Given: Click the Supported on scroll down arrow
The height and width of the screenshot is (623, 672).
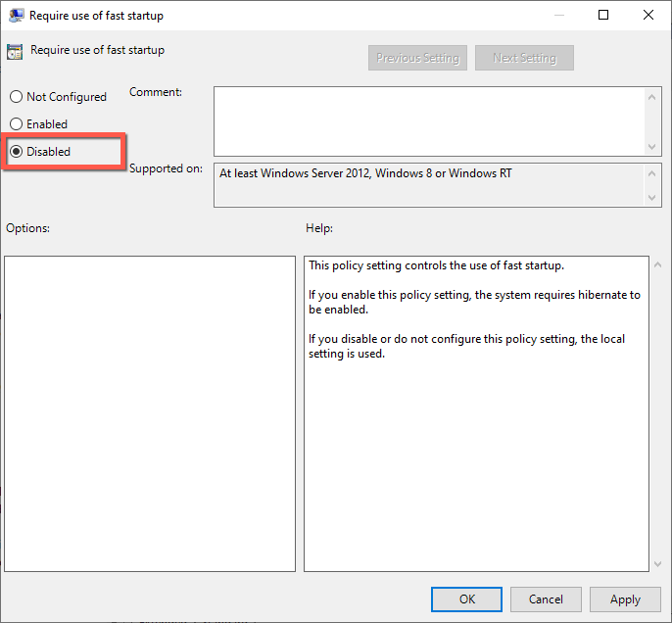Looking at the screenshot, I should click(x=653, y=198).
